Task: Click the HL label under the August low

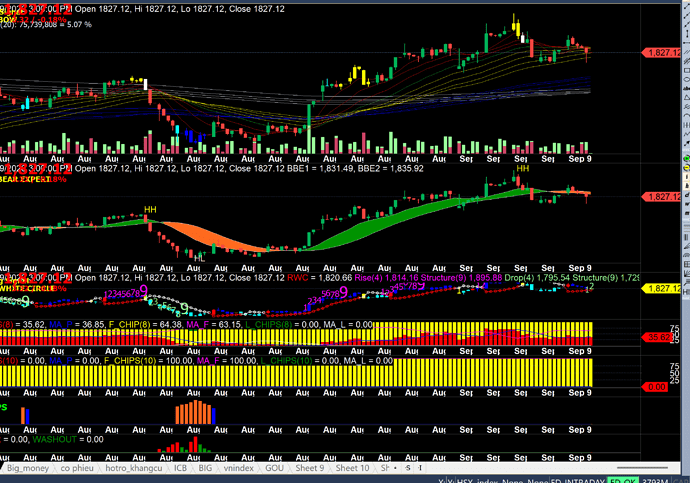Action: (199, 258)
